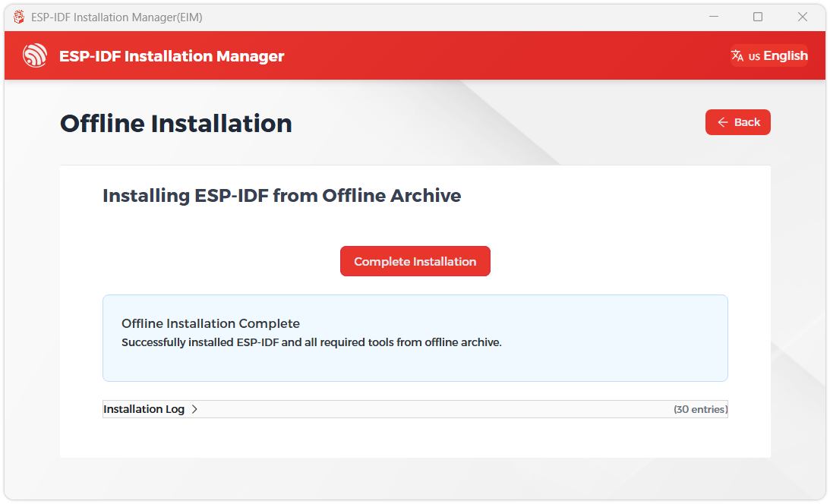The image size is (830, 504).
Task: Click the Installation Log label
Action: coord(144,409)
